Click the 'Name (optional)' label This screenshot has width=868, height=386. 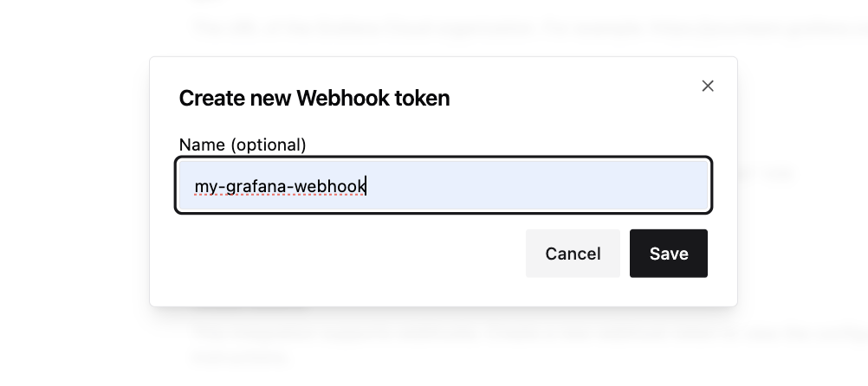pos(243,145)
